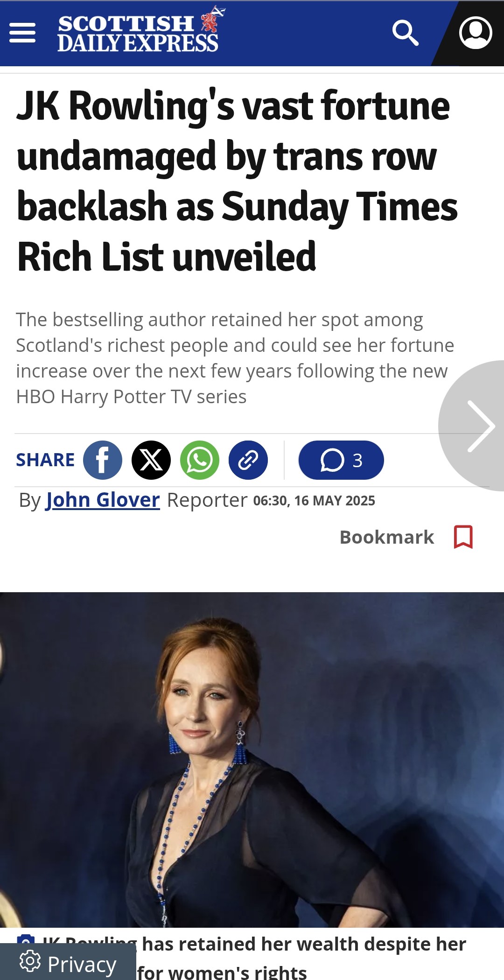Click the article subheading paragraph
This screenshot has height=980, width=504.
pos(235,358)
